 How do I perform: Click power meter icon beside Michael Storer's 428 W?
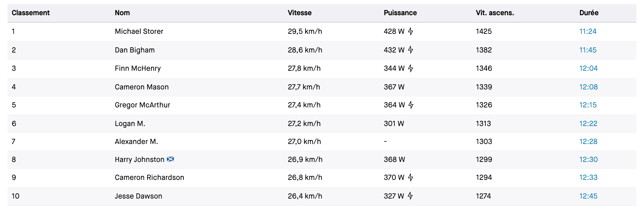(410, 31)
